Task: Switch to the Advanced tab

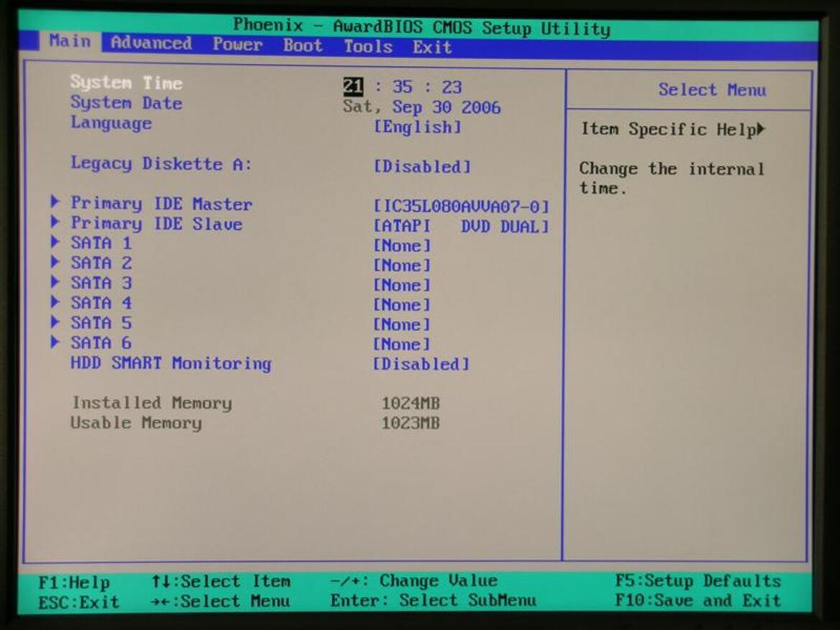Action: click(151, 43)
